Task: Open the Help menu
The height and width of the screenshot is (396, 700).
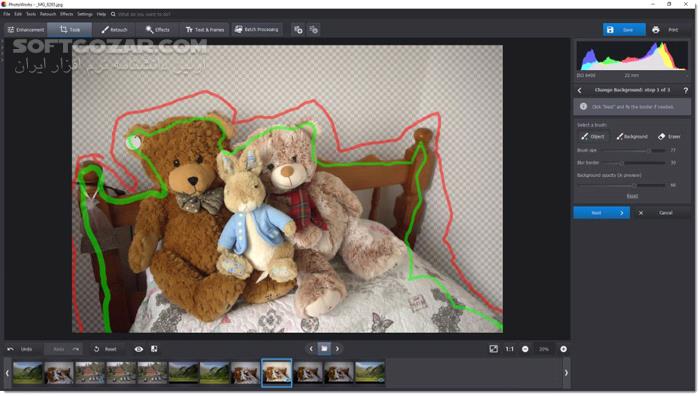Action: pyautogui.click(x=101, y=14)
